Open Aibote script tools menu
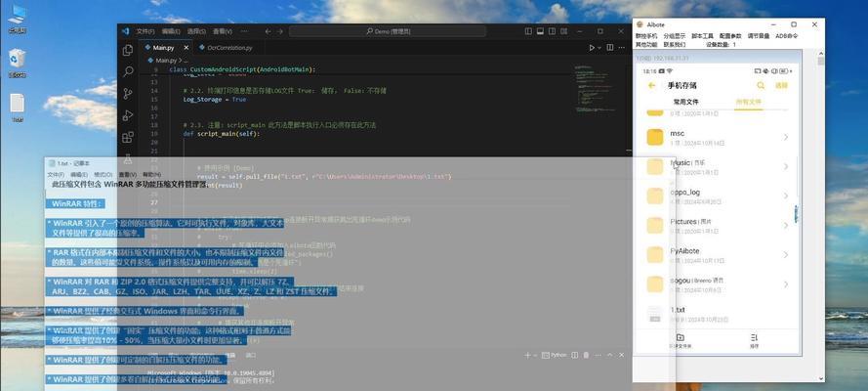 tap(702, 36)
